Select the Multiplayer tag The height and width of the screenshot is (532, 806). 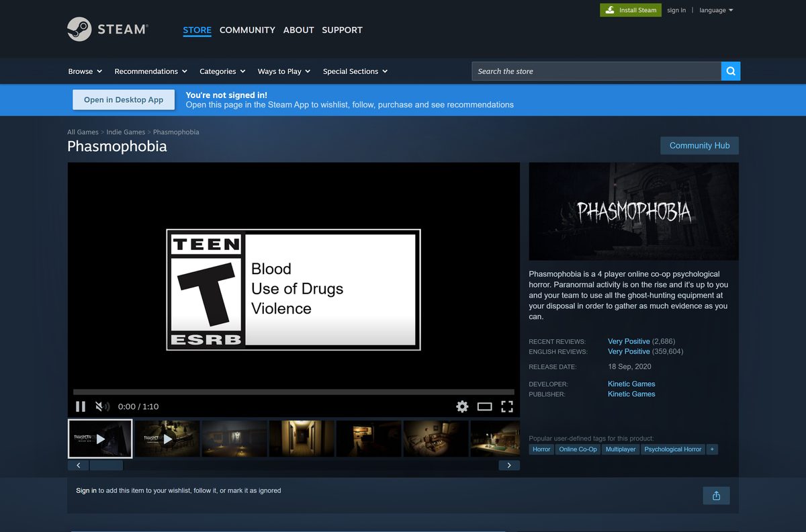[x=621, y=449]
